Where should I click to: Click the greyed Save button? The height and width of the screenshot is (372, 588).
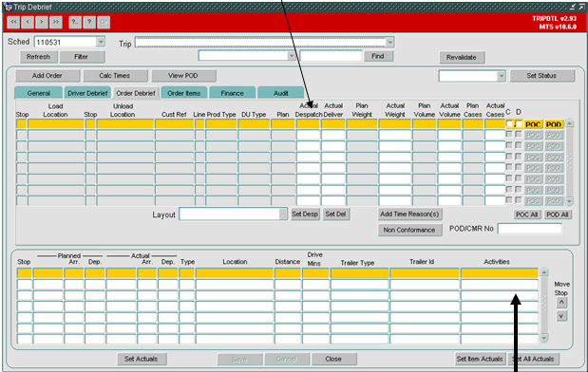coord(239,360)
